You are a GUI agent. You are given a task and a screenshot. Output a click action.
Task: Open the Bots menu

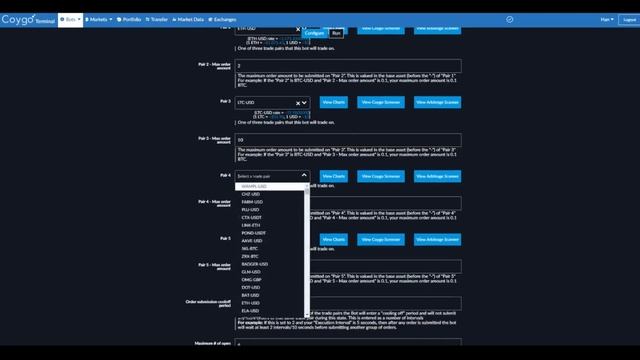click(70, 20)
